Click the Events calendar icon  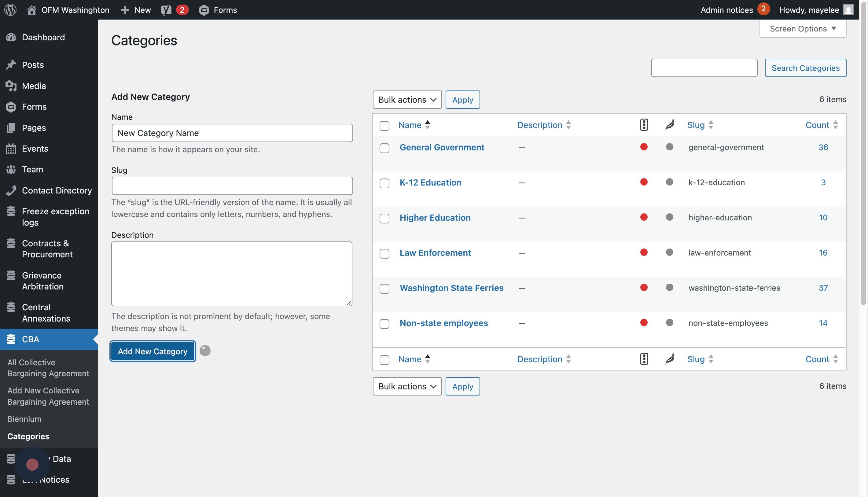pyautogui.click(x=11, y=149)
